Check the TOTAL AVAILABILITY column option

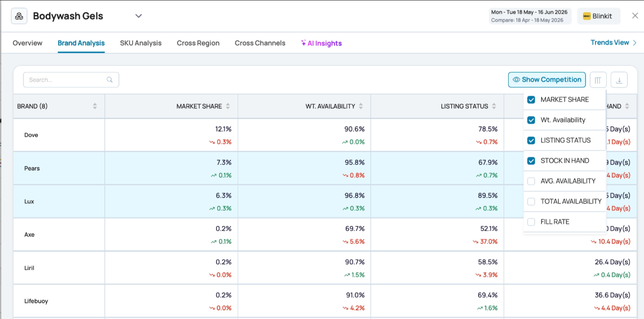(x=531, y=202)
